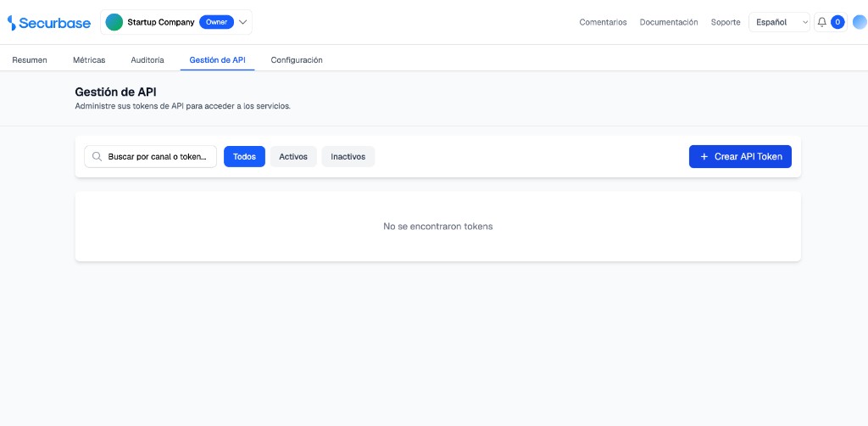Screen dimensions: 868x426
Task: Open the Comentarios link
Action: tap(603, 22)
